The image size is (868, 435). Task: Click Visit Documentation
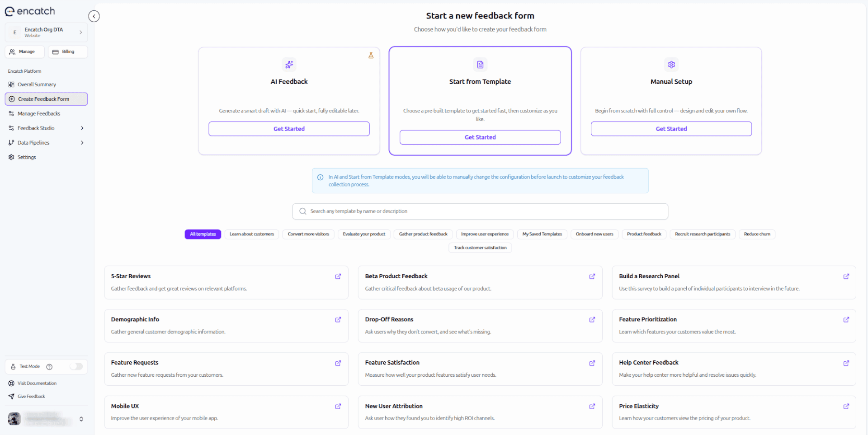[x=37, y=383]
